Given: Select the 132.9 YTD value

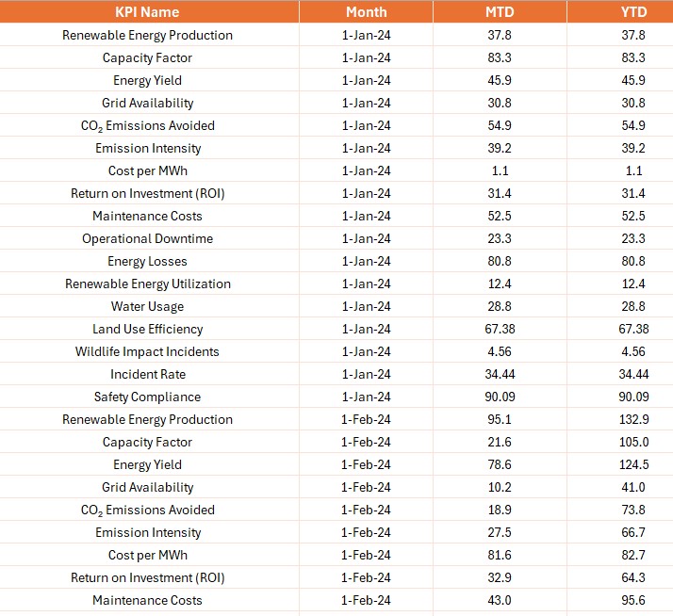Looking at the screenshot, I should coord(633,419).
